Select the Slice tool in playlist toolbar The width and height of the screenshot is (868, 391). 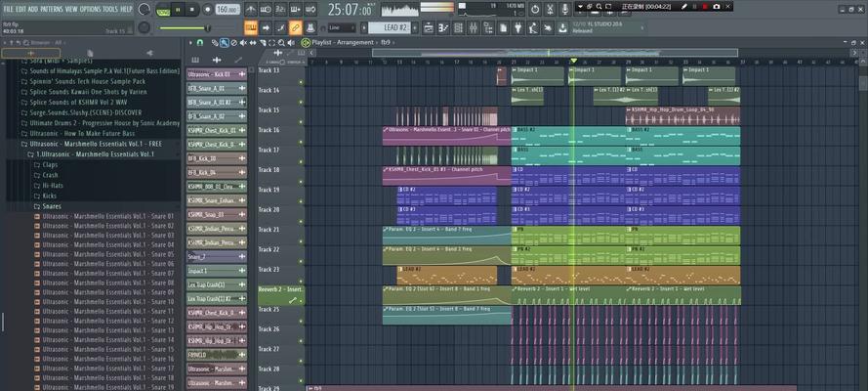pyautogui.click(x=263, y=43)
